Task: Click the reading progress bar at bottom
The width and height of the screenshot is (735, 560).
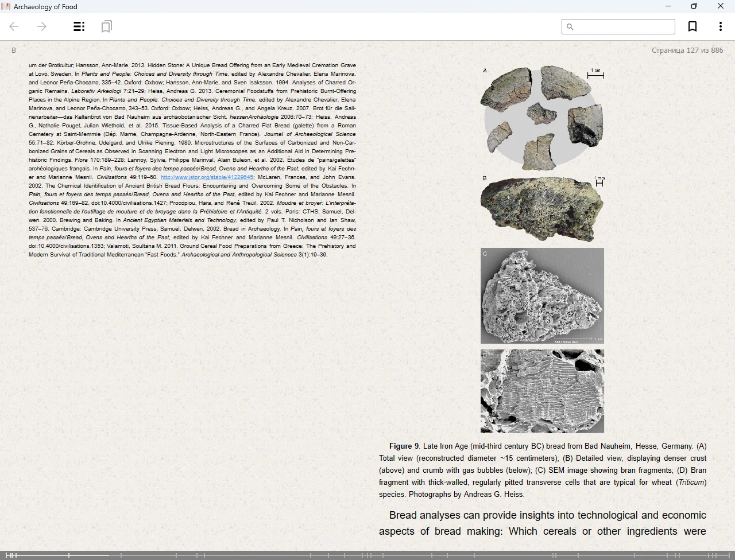Action: point(367,555)
